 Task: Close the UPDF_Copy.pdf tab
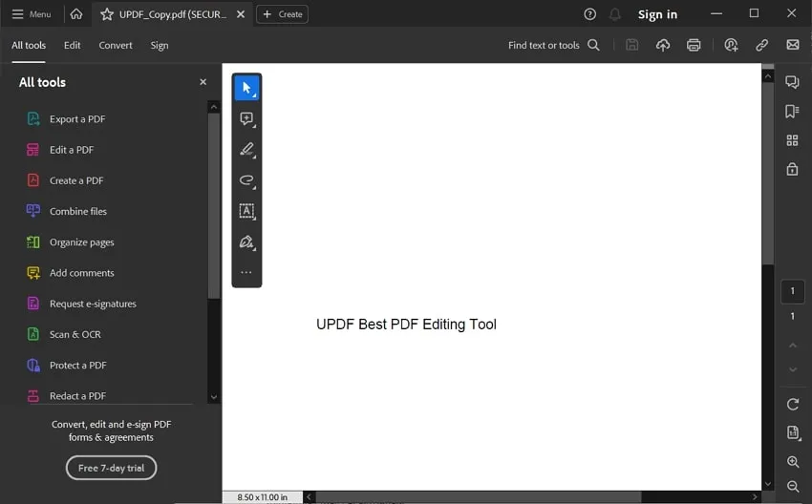coord(241,14)
